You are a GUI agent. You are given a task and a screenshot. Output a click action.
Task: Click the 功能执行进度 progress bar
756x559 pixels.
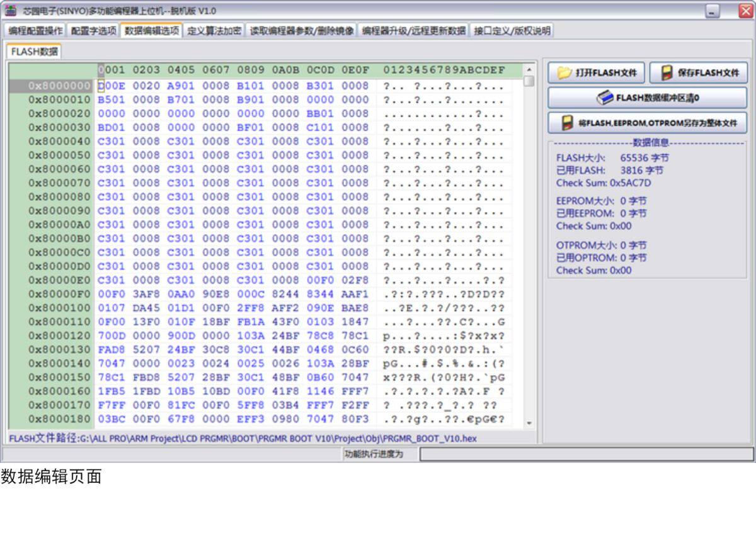587,454
